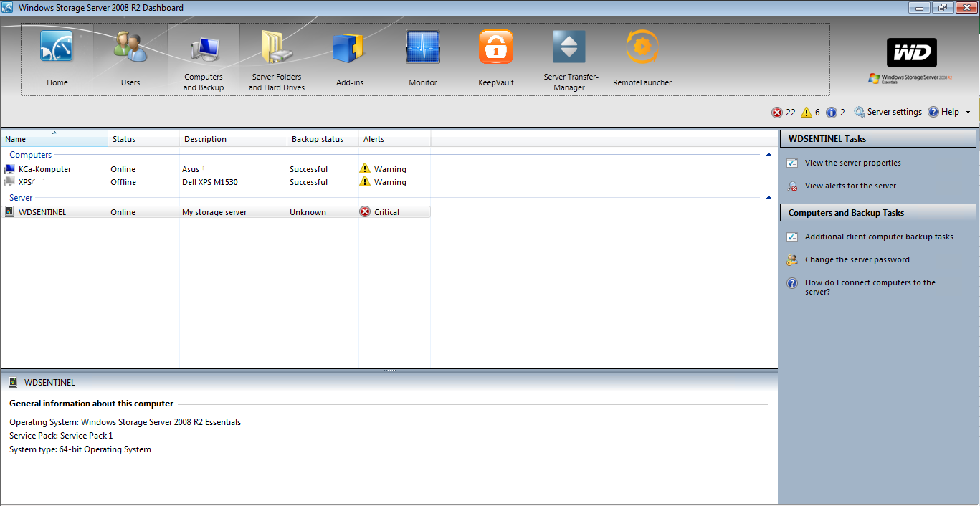Select the KCa-Komputer row name
This screenshot has height=506, width=980.
tap(44, 169)
